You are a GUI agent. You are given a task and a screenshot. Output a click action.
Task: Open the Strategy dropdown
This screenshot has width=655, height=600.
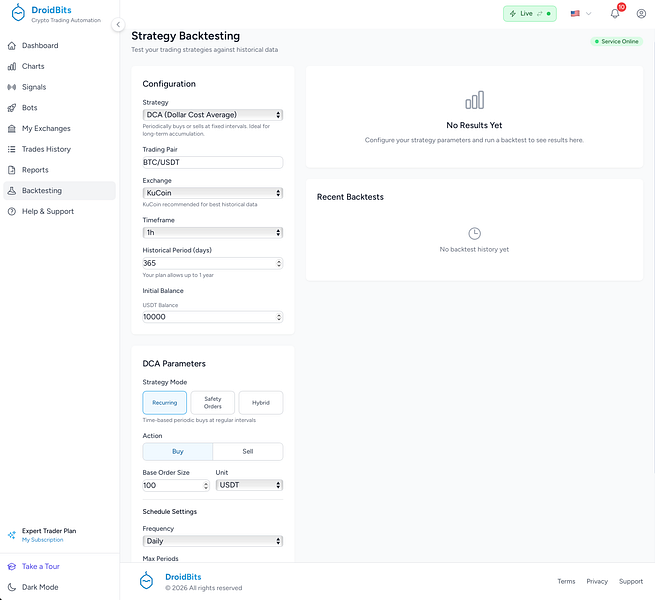(x=213, y=115)
